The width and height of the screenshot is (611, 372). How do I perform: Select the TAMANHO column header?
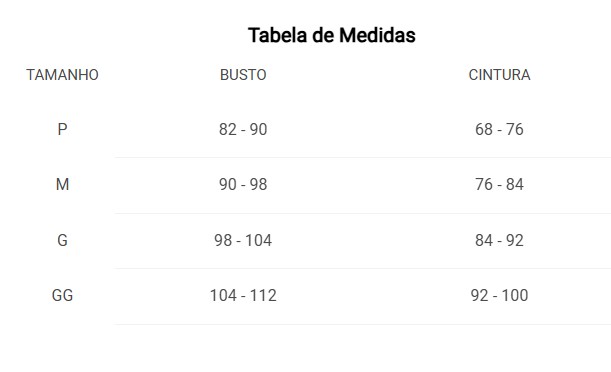click(62, 75)
